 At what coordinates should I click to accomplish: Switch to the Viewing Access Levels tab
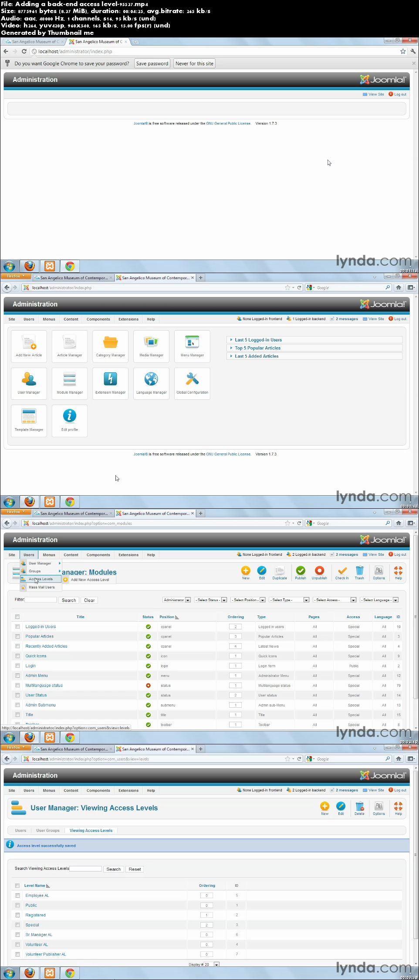coord(91,831)
